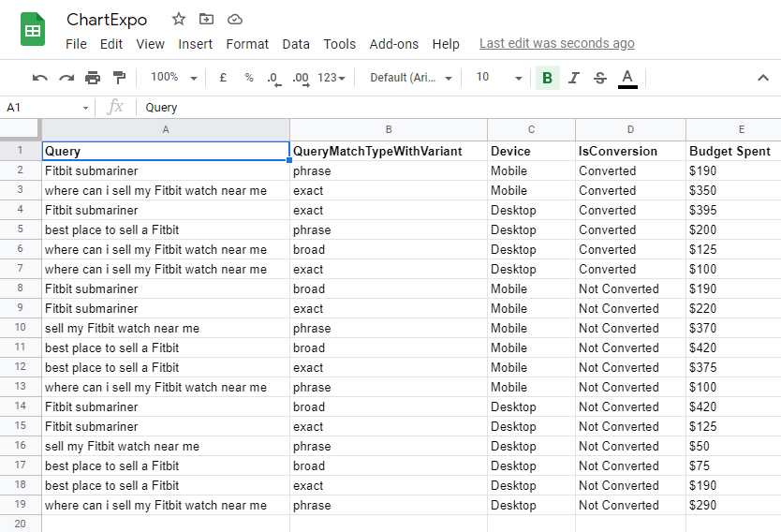Check cloud save status icon

235,20
